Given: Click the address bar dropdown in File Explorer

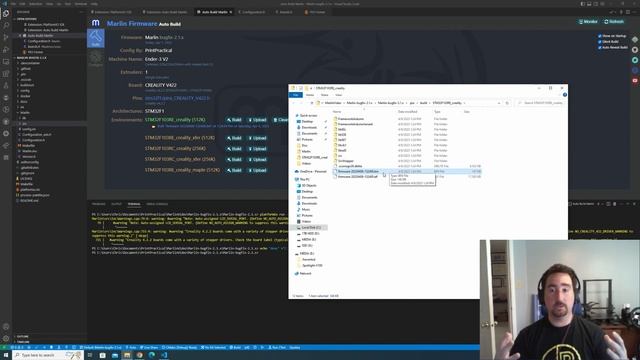Looking at the screenshot, I should click(x=499, y=103).
